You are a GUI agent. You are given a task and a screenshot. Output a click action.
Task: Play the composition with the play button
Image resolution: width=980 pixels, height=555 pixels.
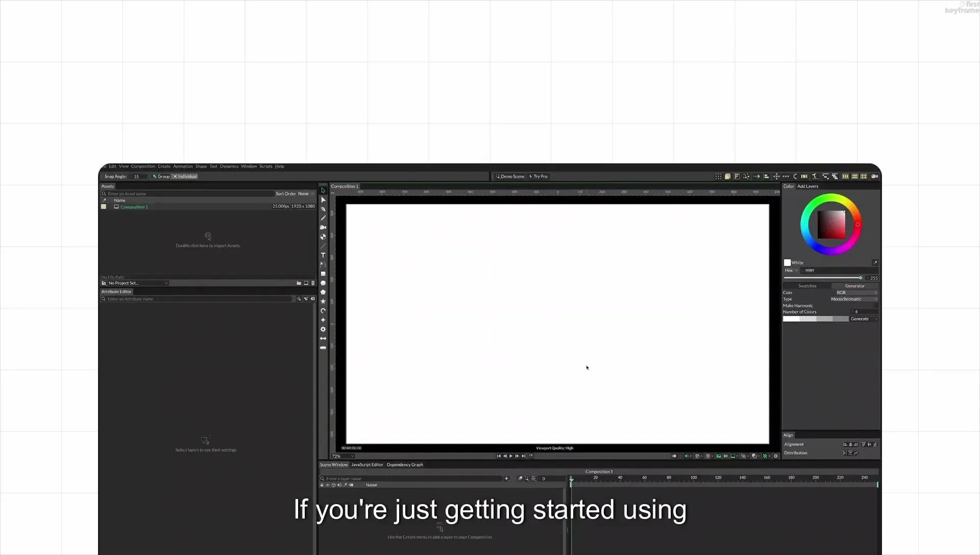click(511, 456)
